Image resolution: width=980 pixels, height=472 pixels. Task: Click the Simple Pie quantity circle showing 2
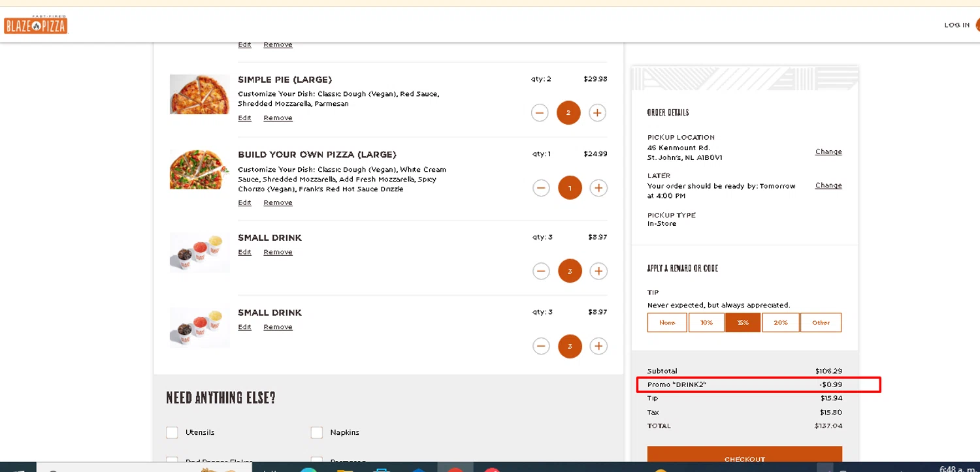[568, 113]
